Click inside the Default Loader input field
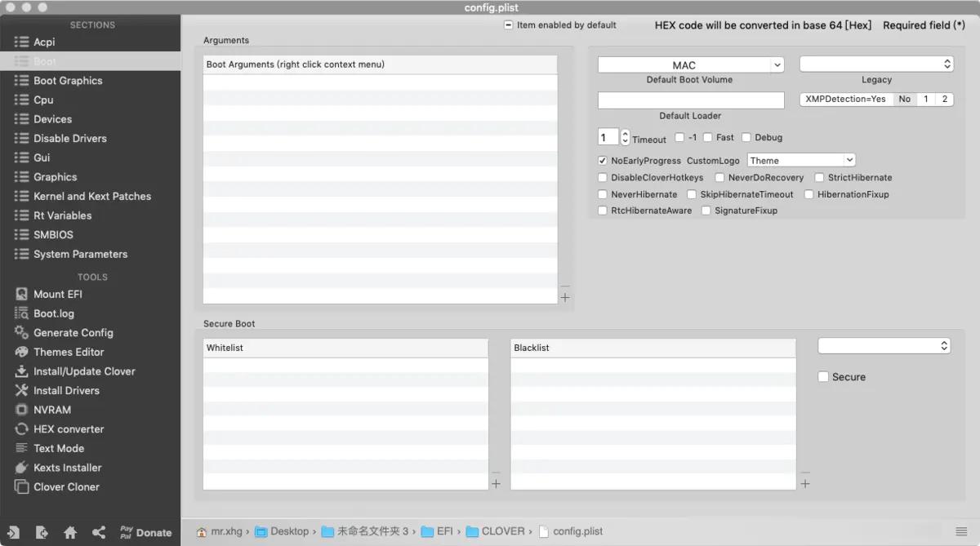 click(x=690, y=100)
